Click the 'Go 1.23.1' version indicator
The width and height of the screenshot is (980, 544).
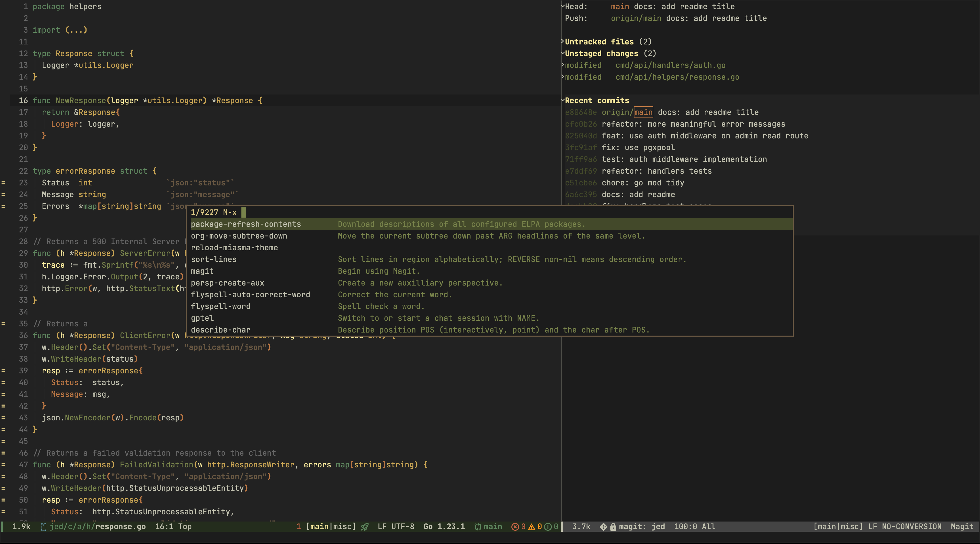[x=444, y=526]
